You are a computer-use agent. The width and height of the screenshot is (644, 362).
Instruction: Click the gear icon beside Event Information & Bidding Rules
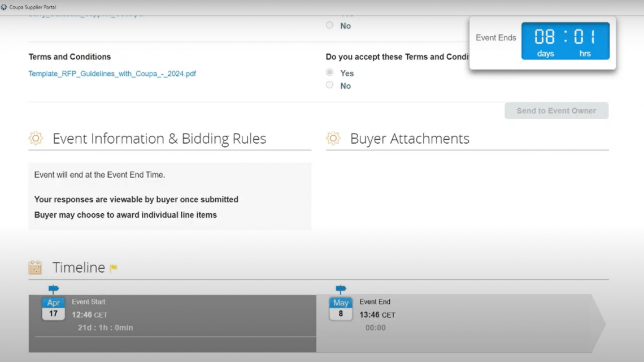pos(36,138)
